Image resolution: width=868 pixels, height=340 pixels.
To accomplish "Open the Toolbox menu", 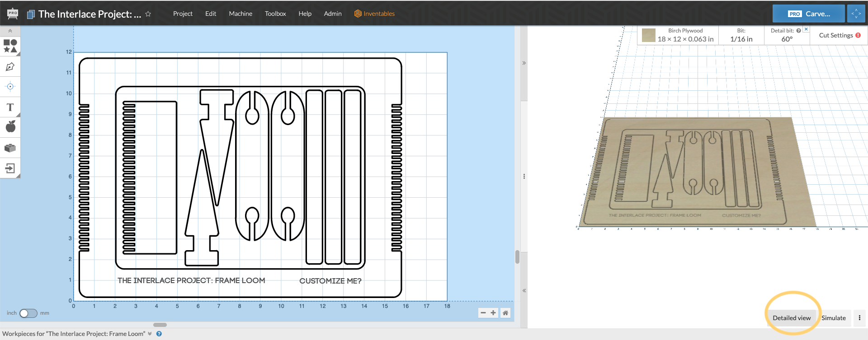I will (x=275, y=14).
